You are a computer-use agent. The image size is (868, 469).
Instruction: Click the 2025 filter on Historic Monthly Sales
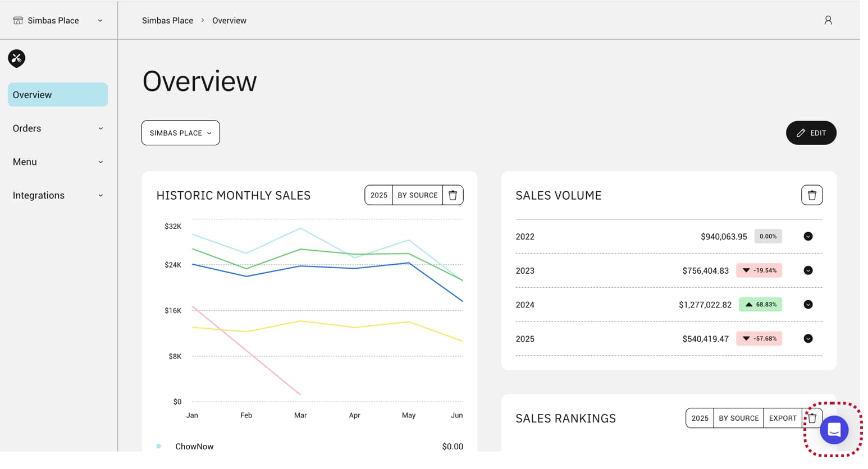(378, 195)
